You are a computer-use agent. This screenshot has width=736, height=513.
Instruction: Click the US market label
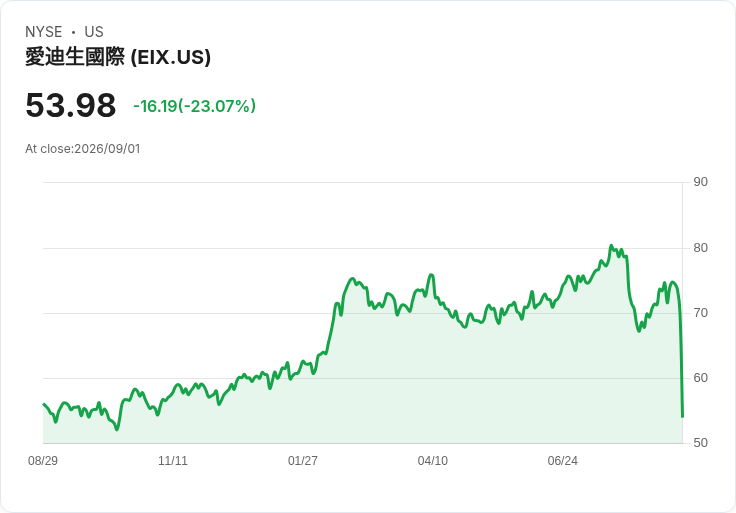coord(94,32)
